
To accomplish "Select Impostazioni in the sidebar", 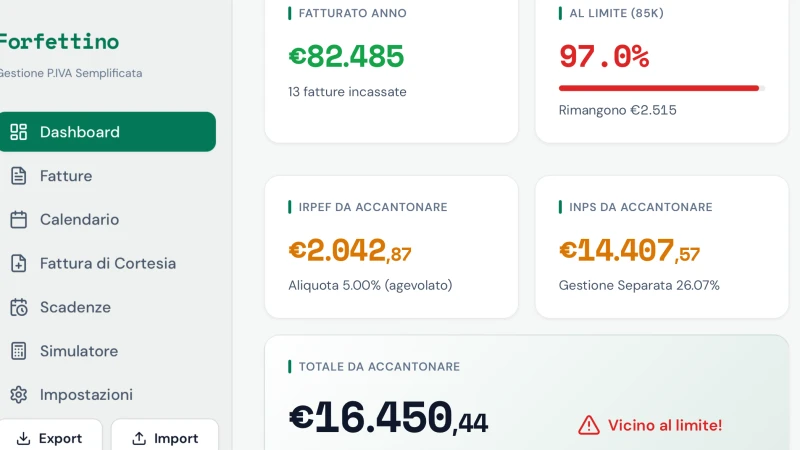I will tap(86, 395).
